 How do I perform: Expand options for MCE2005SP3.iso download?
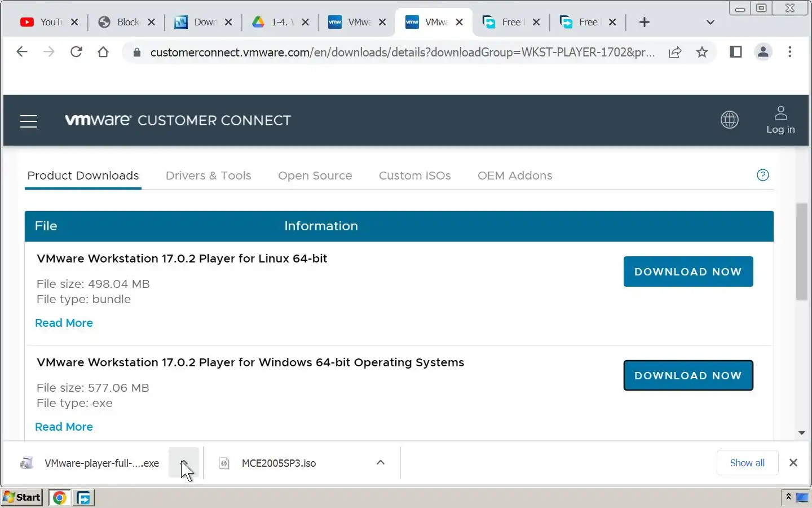(381, 463)
